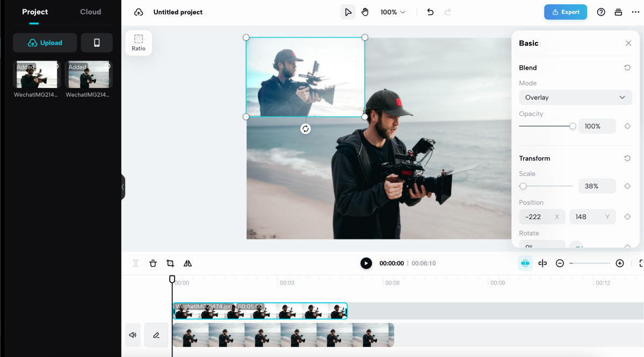Click the help question mark icon
Screen dimensions: 644x357
(601, 12)
